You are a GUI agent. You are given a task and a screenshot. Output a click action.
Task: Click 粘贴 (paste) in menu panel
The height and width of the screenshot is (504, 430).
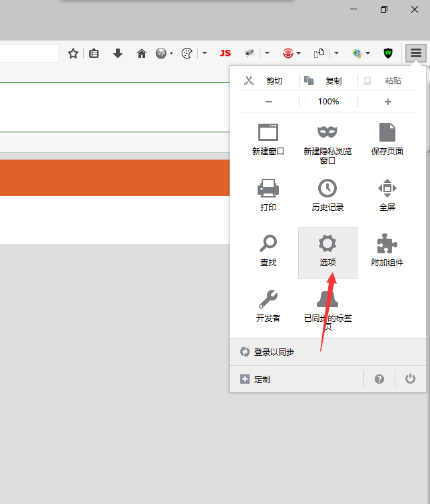pos(387,80)
